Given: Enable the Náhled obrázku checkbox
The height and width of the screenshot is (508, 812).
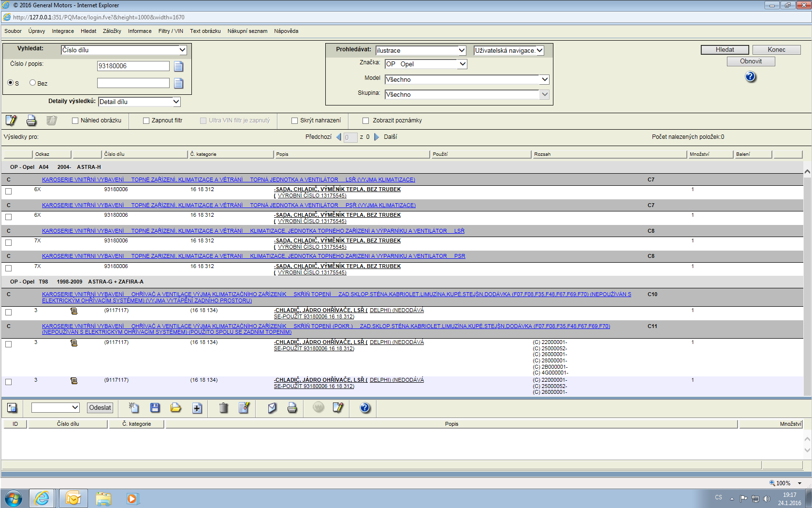Looking at the screenshot, I should click(75, 121).
